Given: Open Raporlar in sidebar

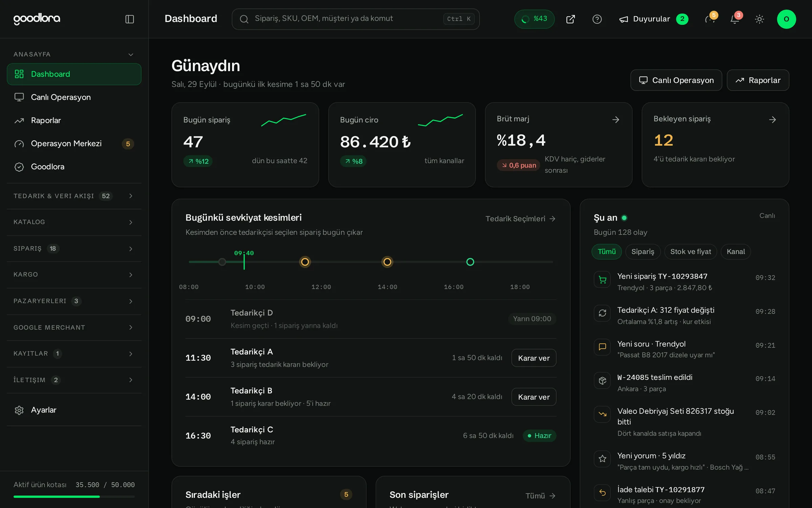Looking at the screenshot, I should point(74,120).
